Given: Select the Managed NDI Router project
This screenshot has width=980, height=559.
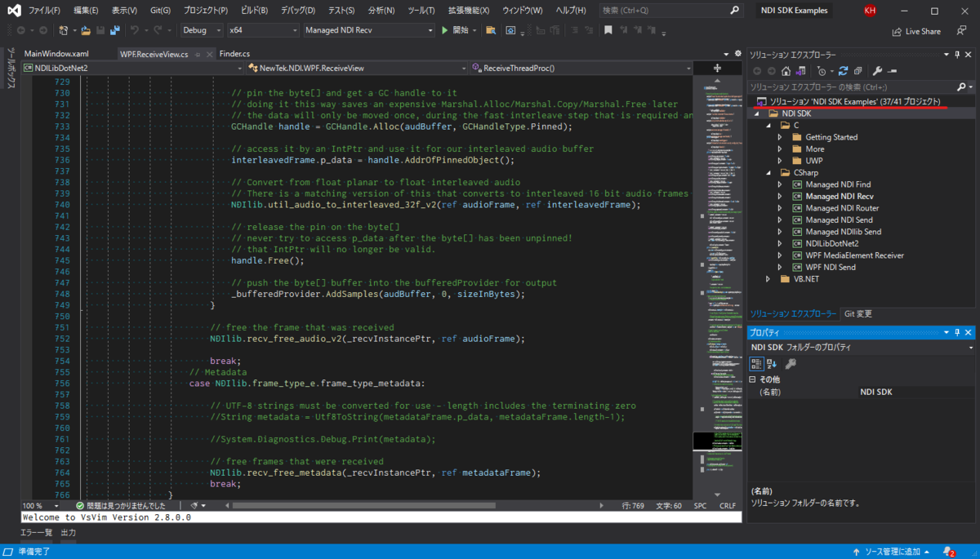Looking at the screenshot, I should 842,208.
